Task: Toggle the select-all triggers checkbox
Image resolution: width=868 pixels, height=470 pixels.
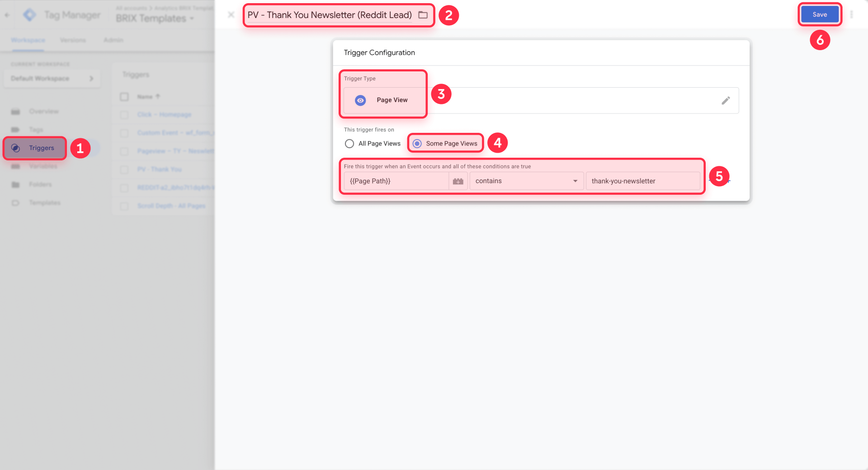Action: (124, 97)
